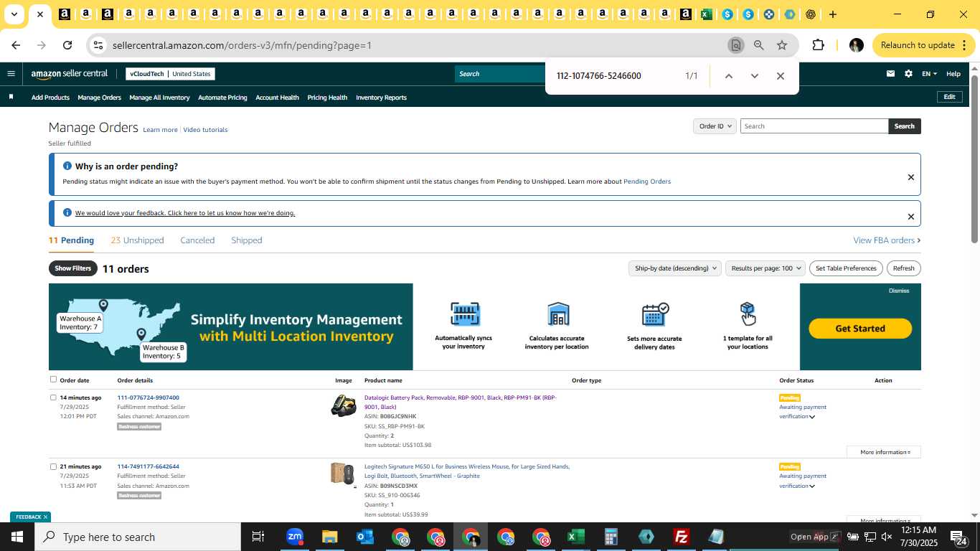Viewport: 980px width, 551px height.
Task: Click the Datalogic battery pack product thumbnail
Action: [344, 405]
